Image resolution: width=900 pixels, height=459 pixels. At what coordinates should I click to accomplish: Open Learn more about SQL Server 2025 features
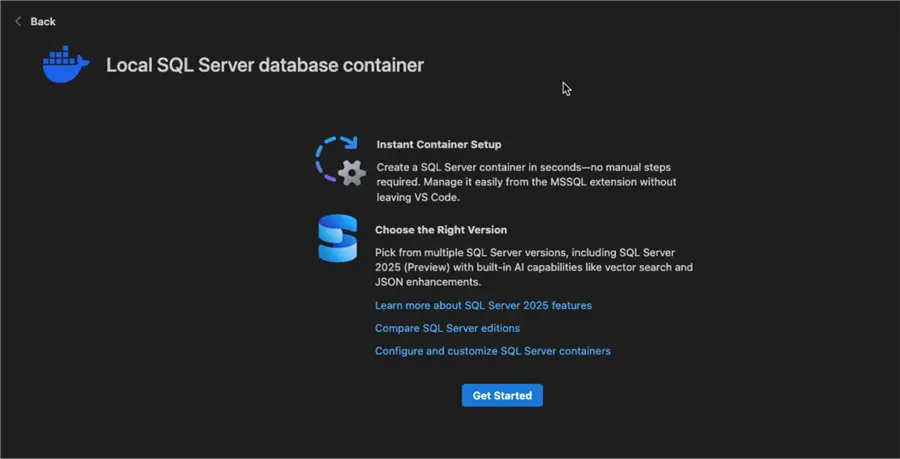[x=483, y=305]
